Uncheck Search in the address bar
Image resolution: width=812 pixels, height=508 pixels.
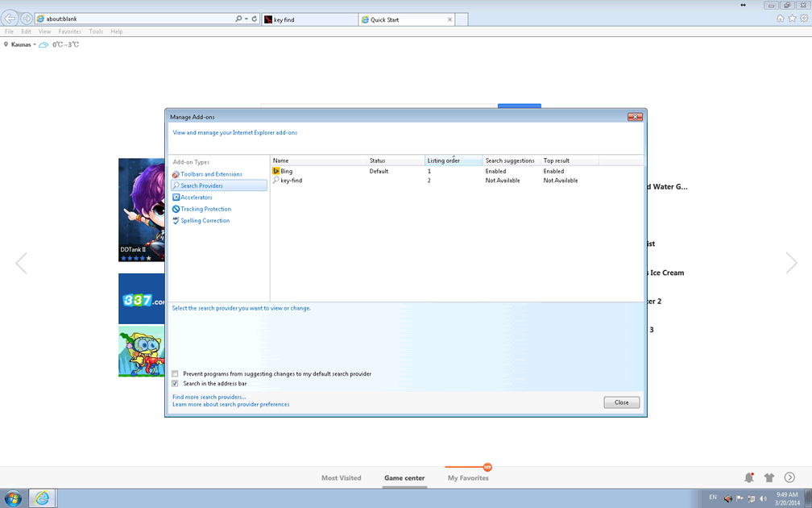(x=175, y=384)
